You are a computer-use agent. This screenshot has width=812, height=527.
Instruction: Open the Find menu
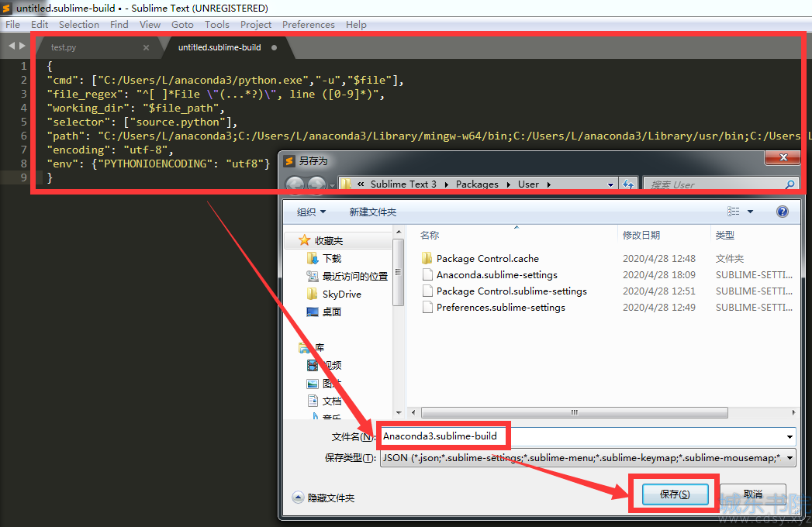pyautogui.click(x=119, y=24)
